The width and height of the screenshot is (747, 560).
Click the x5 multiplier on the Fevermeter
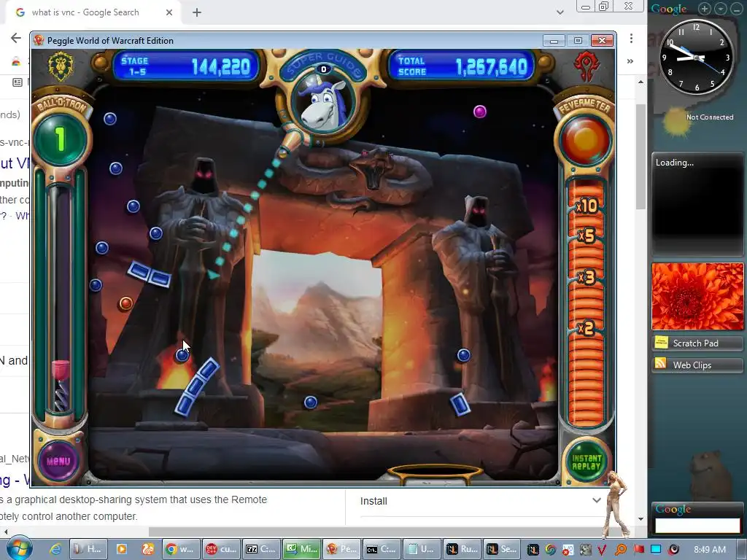click(x=587, y=236)
